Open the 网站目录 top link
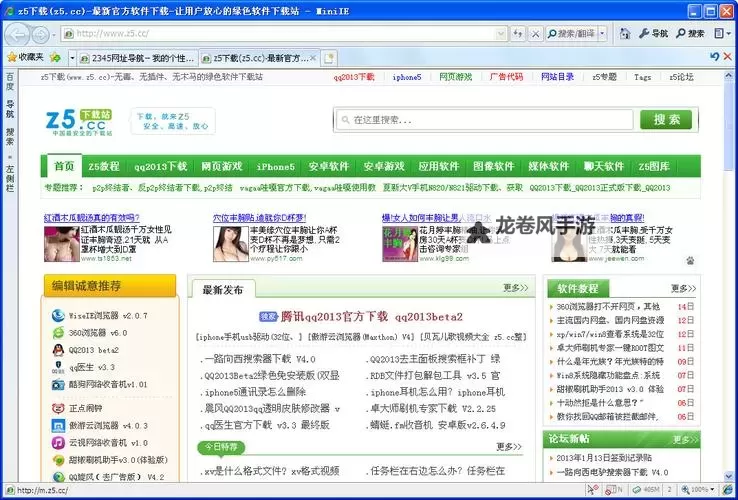The width and height of the screenshot is (738, 500). click(x=557, y=77)
